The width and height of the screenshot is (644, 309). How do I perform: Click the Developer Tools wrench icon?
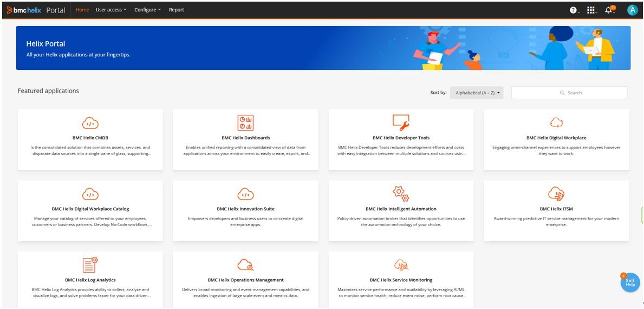pyautogui.click(x=401, y=123)
